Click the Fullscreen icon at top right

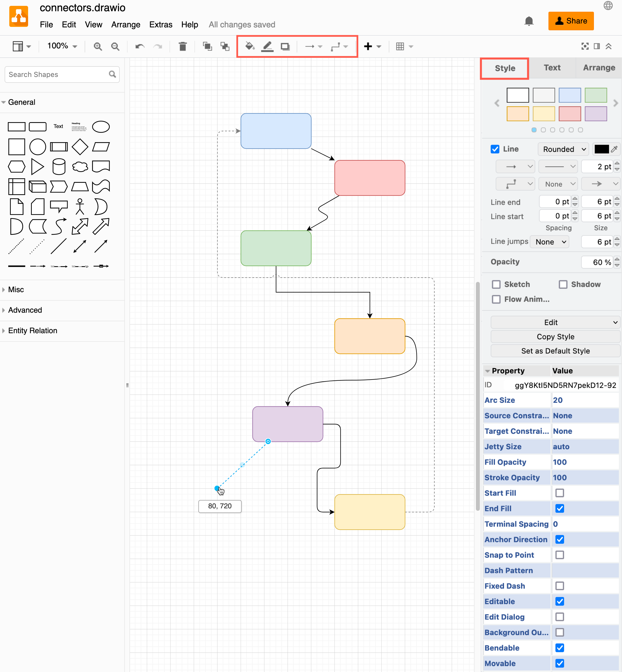click(585, 46)
